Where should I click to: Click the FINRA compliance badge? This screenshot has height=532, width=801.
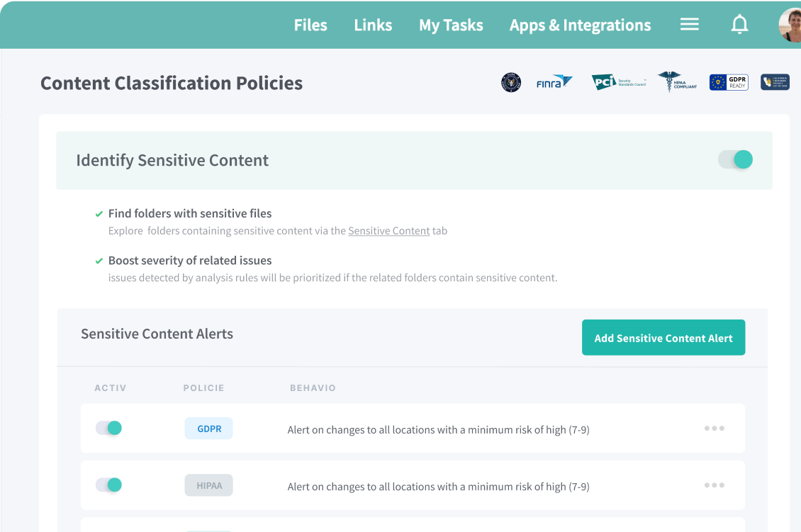coord(554,82)
